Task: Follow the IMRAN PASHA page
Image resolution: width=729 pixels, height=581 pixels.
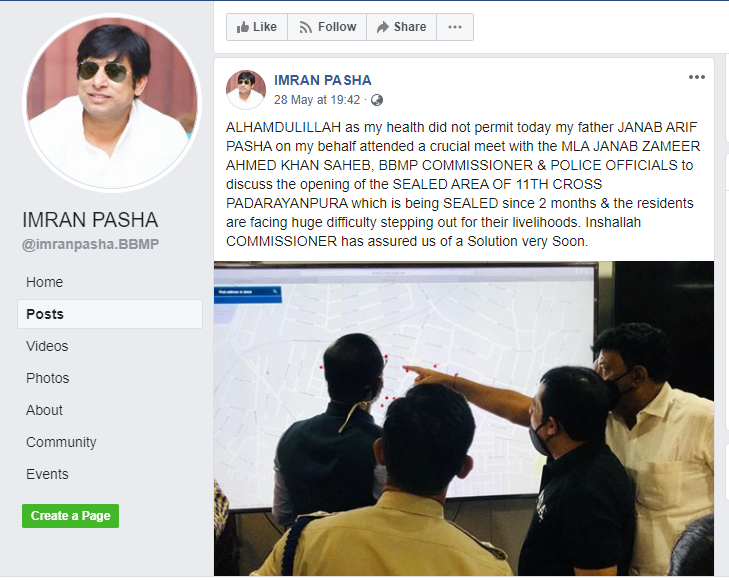Action: click(327, 27)
